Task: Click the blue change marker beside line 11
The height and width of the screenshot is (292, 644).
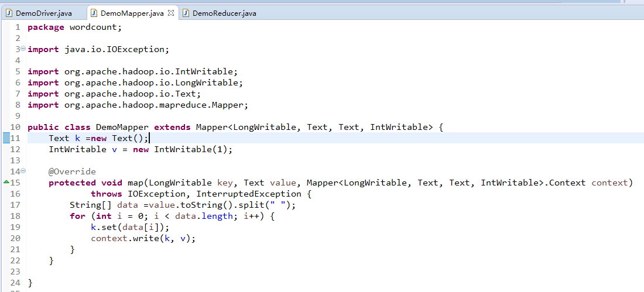Action: [x=6, y=138]
